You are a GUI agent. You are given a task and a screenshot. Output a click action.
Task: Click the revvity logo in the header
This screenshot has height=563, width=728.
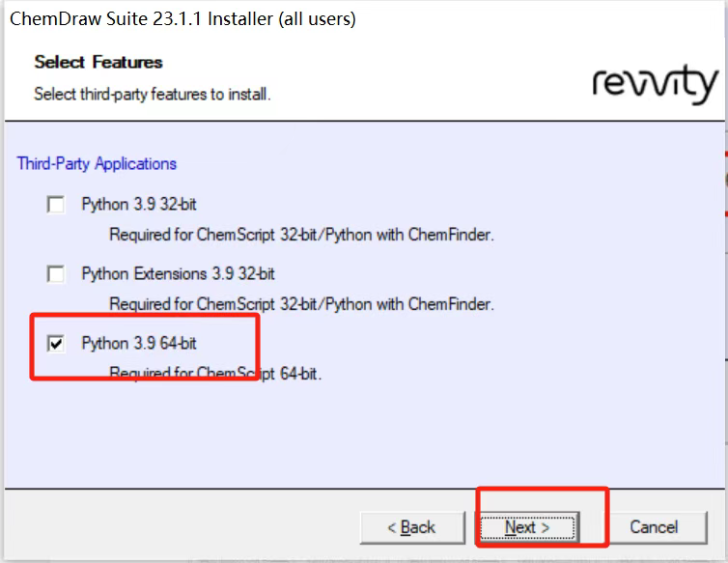click(655, 84)
